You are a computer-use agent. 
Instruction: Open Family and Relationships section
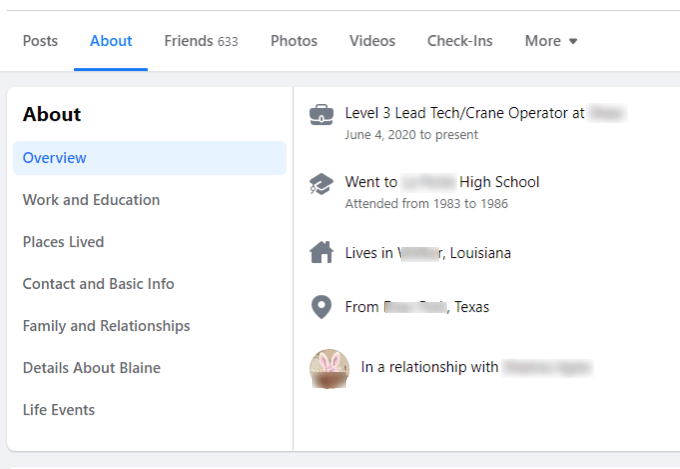[106, 326]
